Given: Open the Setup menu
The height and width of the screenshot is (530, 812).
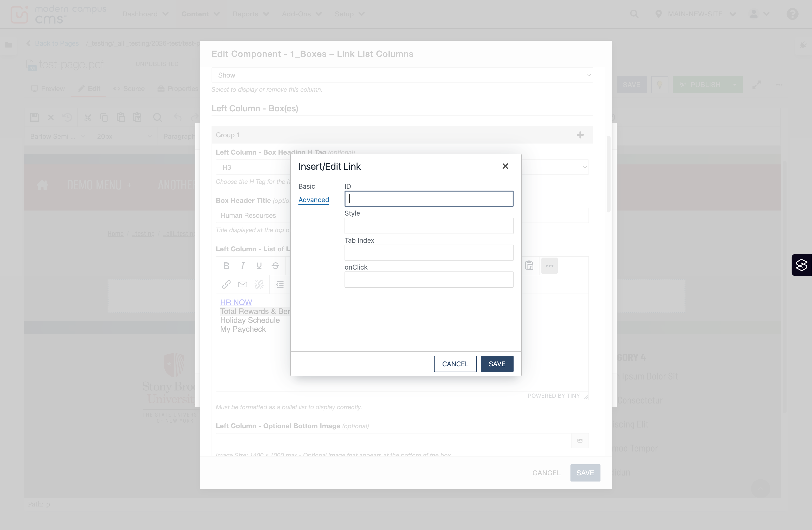Looking at the screenshot, I should coord(349,14).
